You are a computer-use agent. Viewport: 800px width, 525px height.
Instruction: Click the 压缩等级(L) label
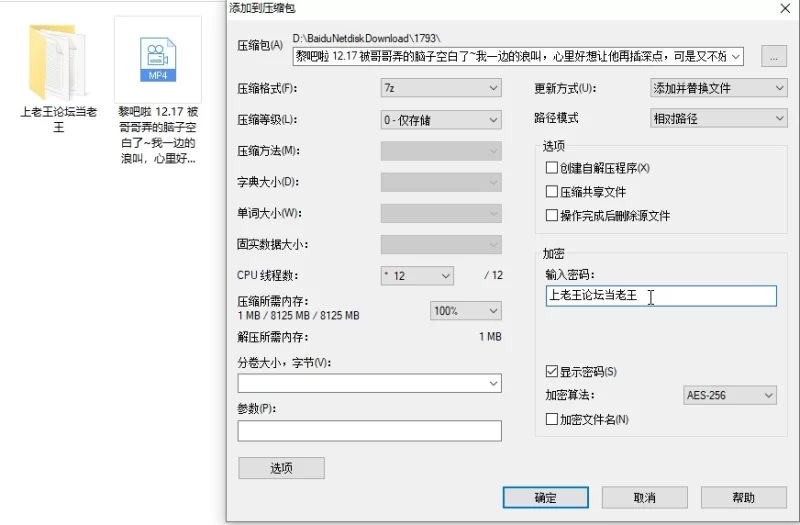[267, 120]
